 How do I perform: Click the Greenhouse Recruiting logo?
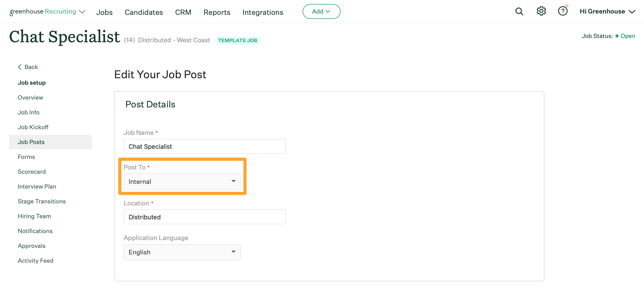(x=43, y=11)
